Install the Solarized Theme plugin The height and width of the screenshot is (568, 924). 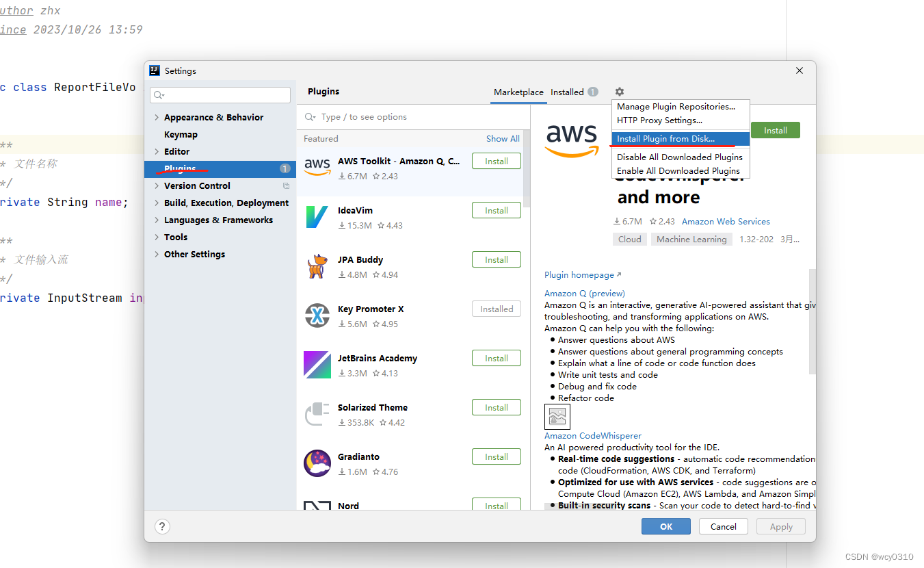497,408
